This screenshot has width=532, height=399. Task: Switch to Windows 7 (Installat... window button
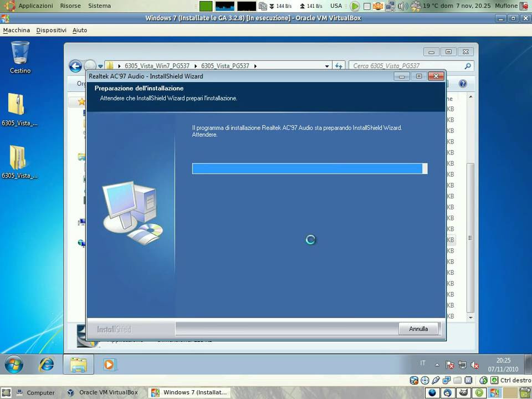(190, 392)
